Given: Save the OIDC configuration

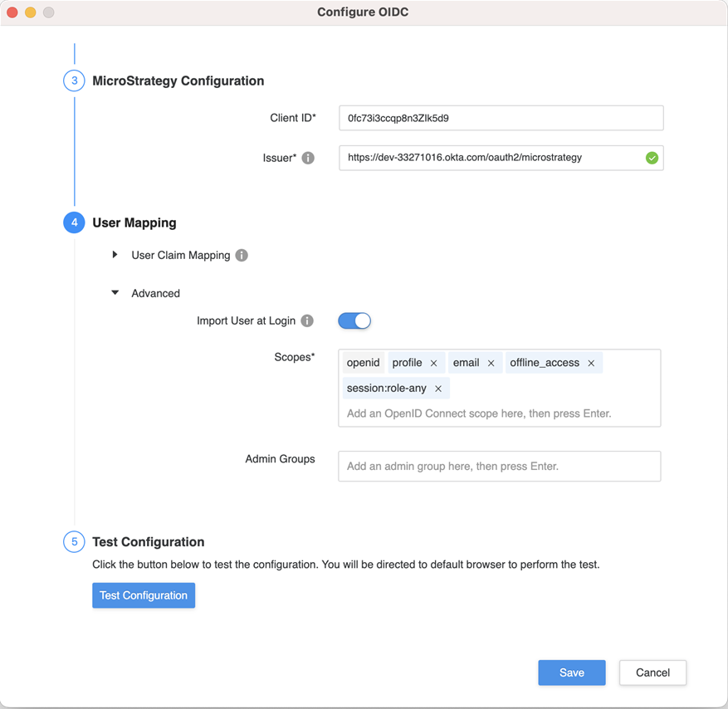Looking at the screenshot, I should click(x=571, y=672).
